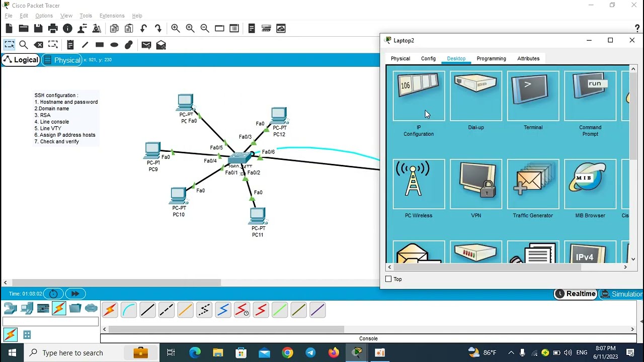Launch the Traffic Generator
644x362 pixels.
(x=533, y=184)
